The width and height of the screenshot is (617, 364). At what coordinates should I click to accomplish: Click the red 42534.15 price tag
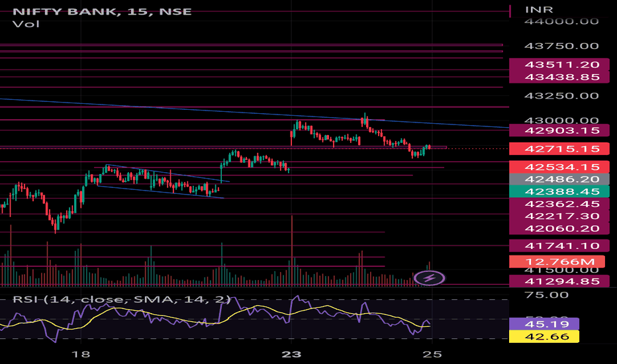point(559,167)
